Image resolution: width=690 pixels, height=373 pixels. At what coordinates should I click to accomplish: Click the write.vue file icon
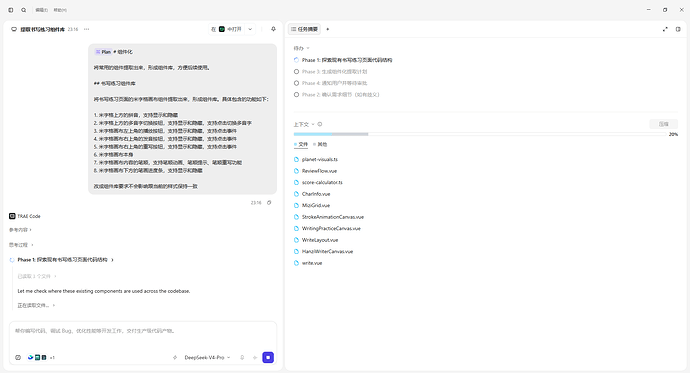[296, 263]
